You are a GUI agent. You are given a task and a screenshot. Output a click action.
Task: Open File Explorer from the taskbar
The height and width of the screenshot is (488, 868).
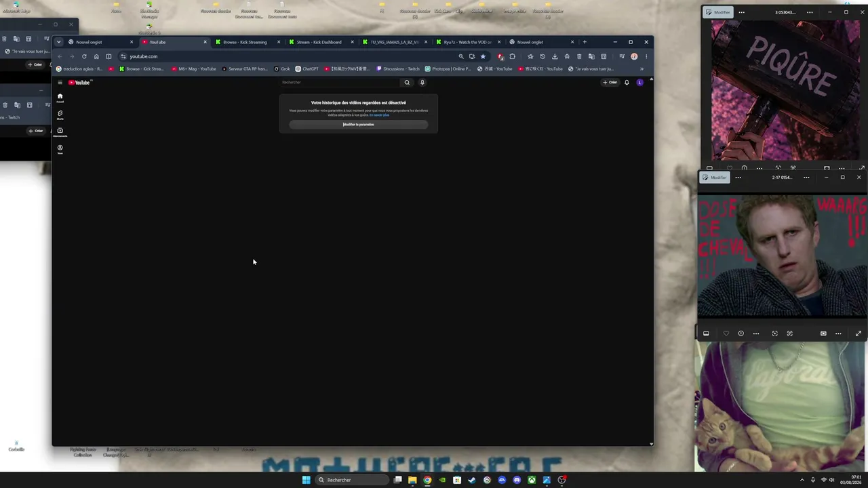click(x=412, y=480)
